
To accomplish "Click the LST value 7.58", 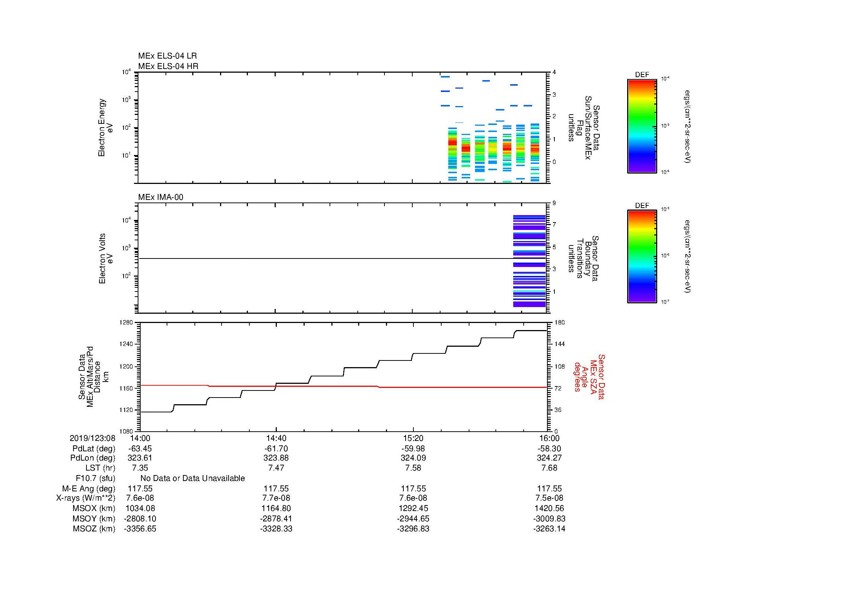I will point(413,468).
